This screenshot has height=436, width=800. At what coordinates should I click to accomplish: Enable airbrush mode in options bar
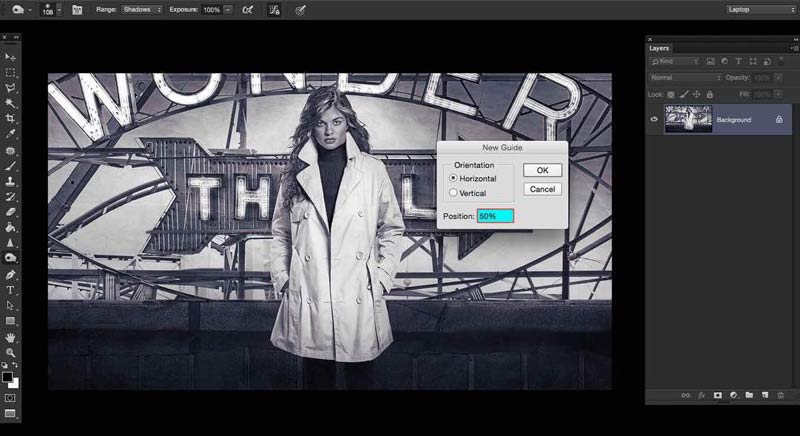pos(247,9)
